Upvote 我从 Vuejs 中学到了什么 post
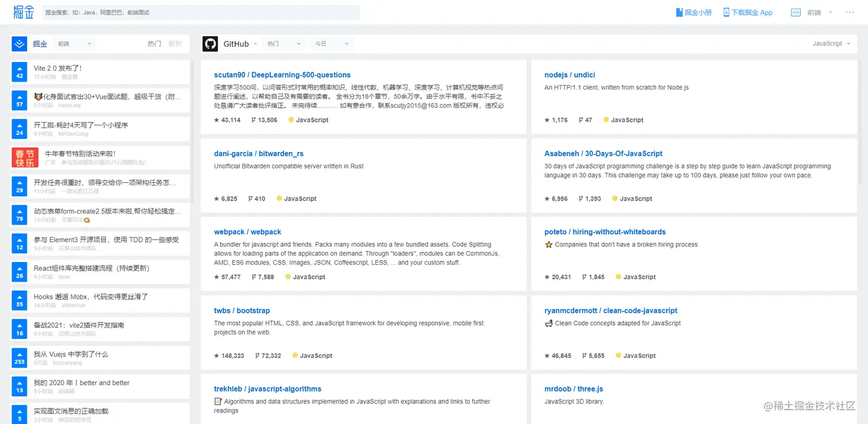 point(20,358)
